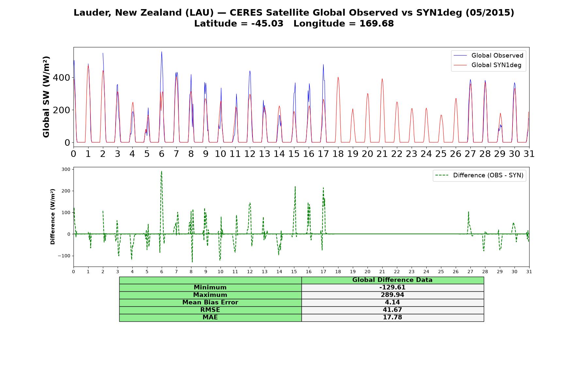Select the Maximum value 289.94 cell
Image resolution: width=588 pixels, height=392 pixels.
point(392,295)
